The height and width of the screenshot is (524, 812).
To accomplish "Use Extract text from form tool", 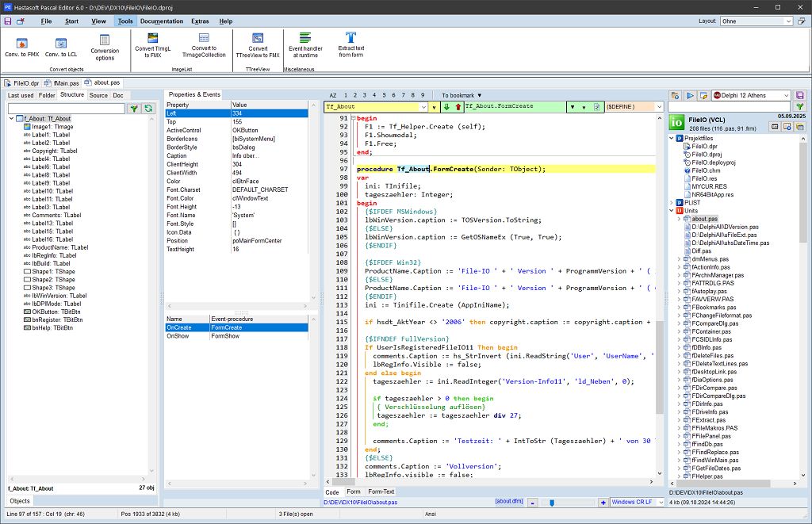I will [x=351, y=49].
